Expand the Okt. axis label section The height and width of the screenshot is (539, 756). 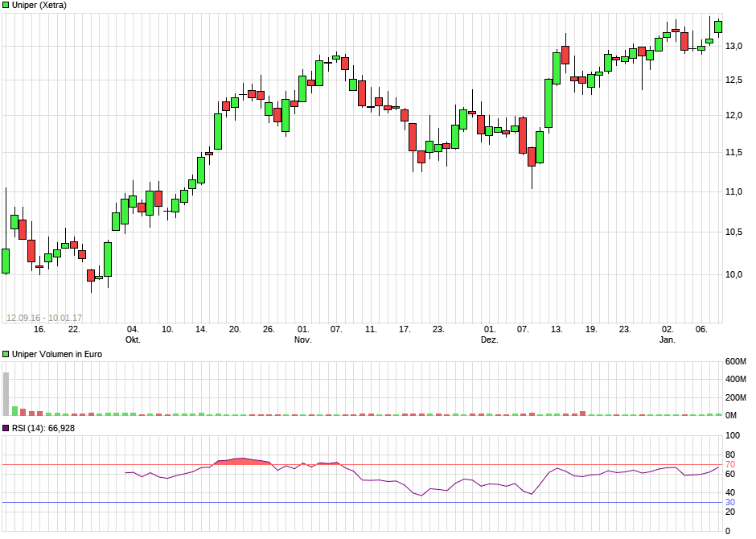point(132,339)
